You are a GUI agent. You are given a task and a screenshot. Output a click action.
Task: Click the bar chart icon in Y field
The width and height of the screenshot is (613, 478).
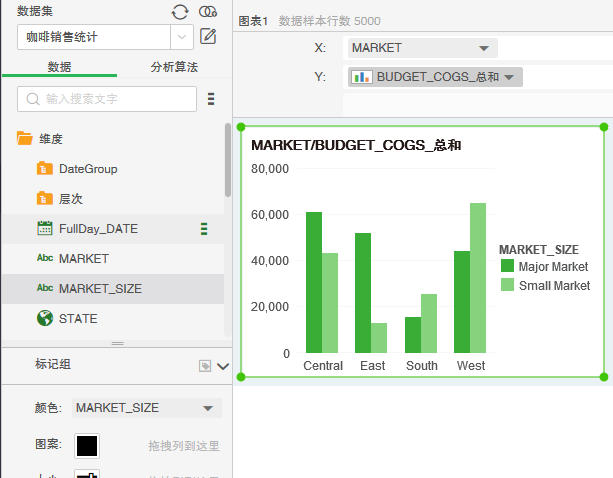363,77
